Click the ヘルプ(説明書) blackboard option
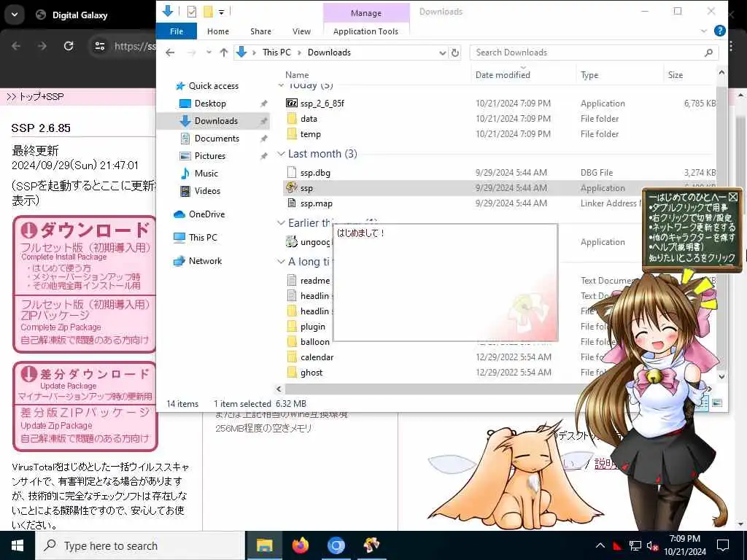This screenshot has width=747, height=560. click(676, 246)
